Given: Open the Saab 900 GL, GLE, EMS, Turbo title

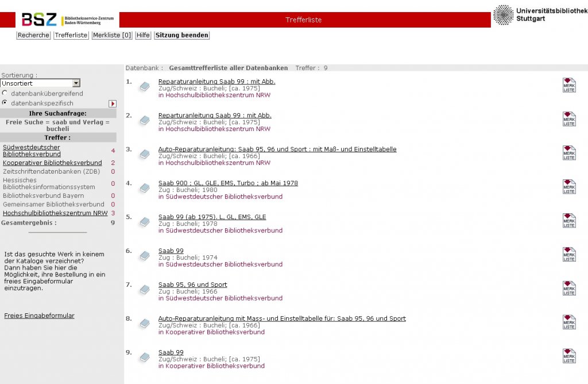Looking at the screenshot, I should [228, 183].
